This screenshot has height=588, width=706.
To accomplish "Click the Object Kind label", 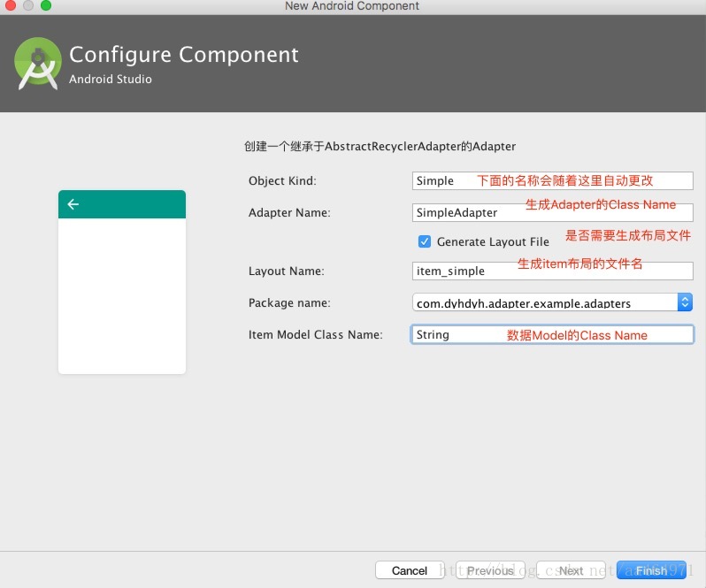I will coord(282,181).
